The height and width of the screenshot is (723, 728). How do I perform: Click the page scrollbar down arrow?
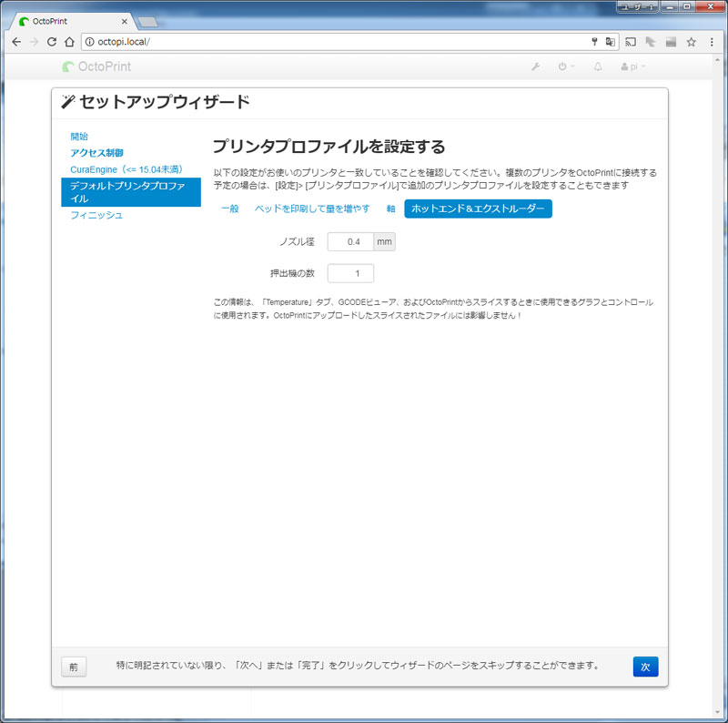click(718, 712)
